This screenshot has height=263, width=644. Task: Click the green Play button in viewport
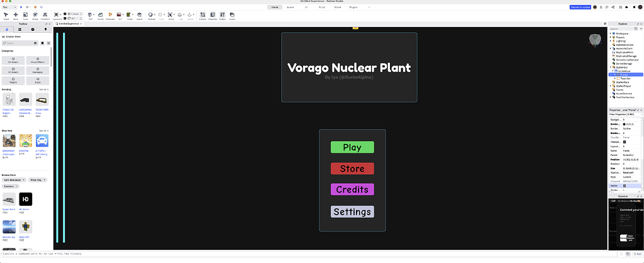tap(352, 147)
